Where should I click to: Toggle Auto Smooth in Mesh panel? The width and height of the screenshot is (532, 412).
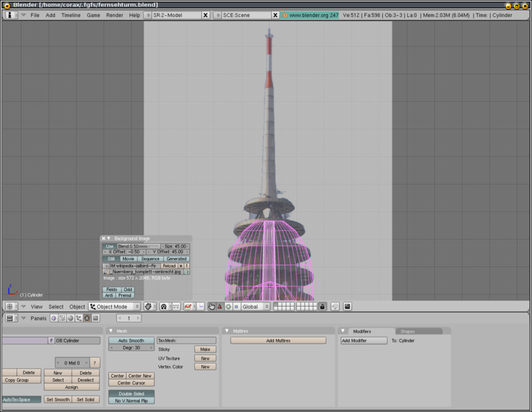(132, 340)
